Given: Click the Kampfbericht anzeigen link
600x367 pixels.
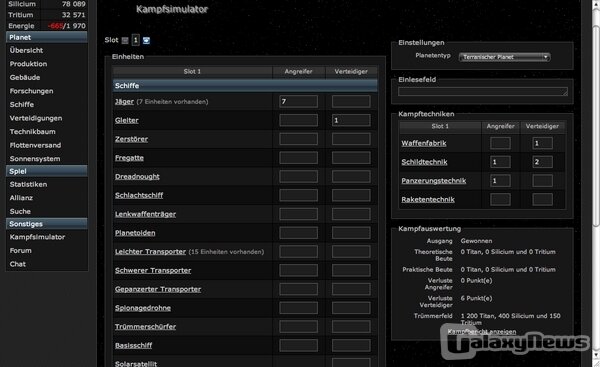Looking at the screenshot, I should pyautogui.click(x=482, y=332).
